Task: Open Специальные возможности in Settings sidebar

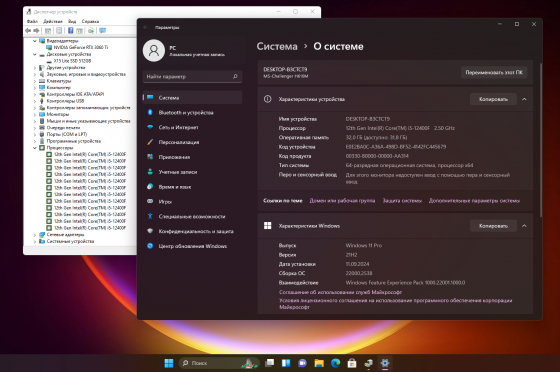Action: coord(192,216)
